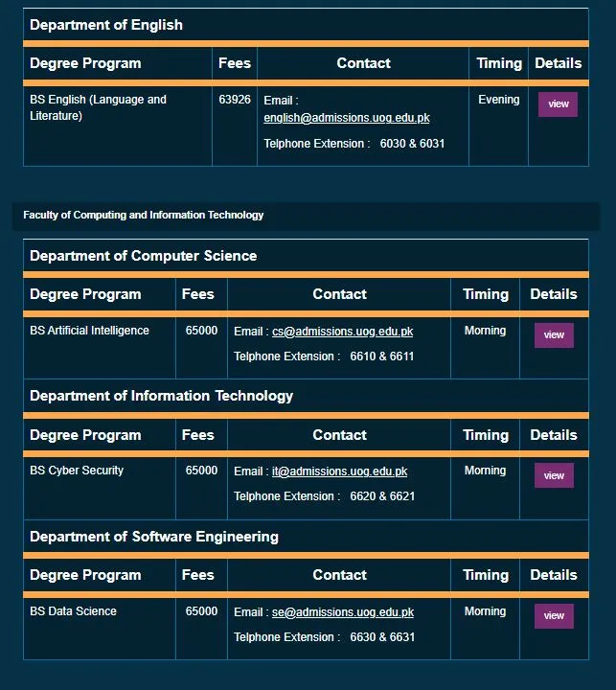Click telephone extension 6620 & 6621
The height and width of the screenshot is (690, 616).
pyautogui.click(x=382, y=496)
